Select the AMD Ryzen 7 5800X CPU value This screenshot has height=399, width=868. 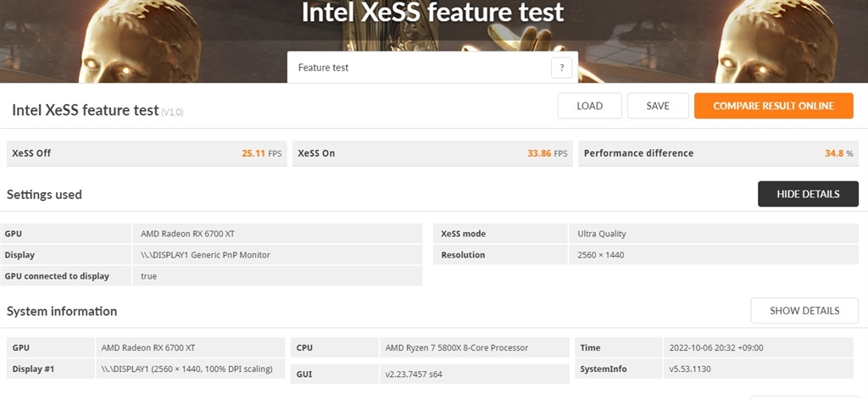pyautogui.click(x=456, y=347)
